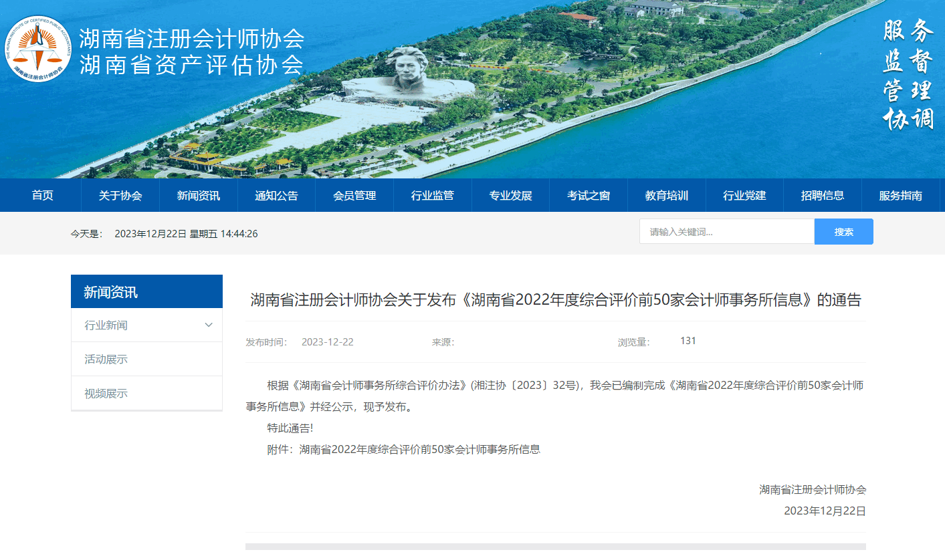The width and height of the screenshot is (945, 560).
Task: Select the 关于协会 navigation item
Action: (x=120, y=195)
